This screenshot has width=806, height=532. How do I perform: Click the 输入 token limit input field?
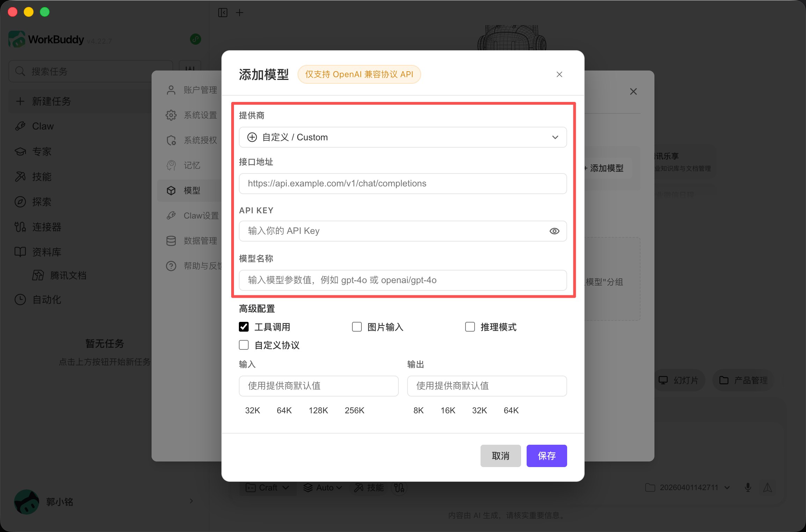point(318,386)
